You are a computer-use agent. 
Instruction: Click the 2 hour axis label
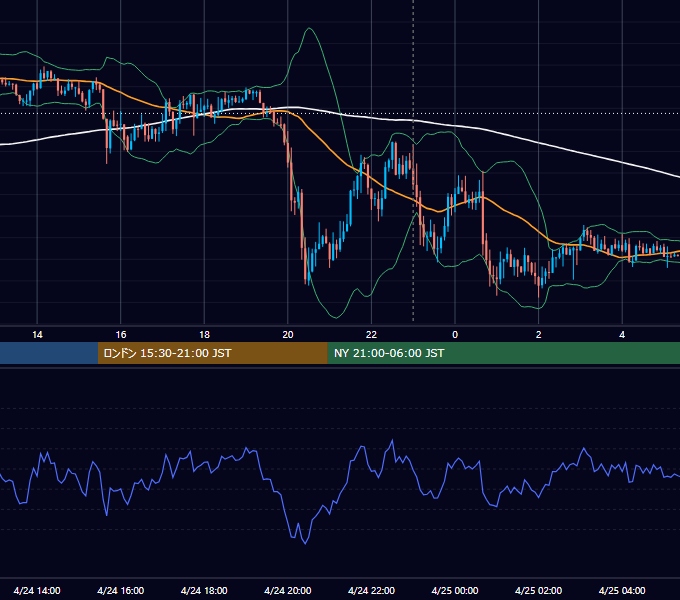[x=539, y=335]
